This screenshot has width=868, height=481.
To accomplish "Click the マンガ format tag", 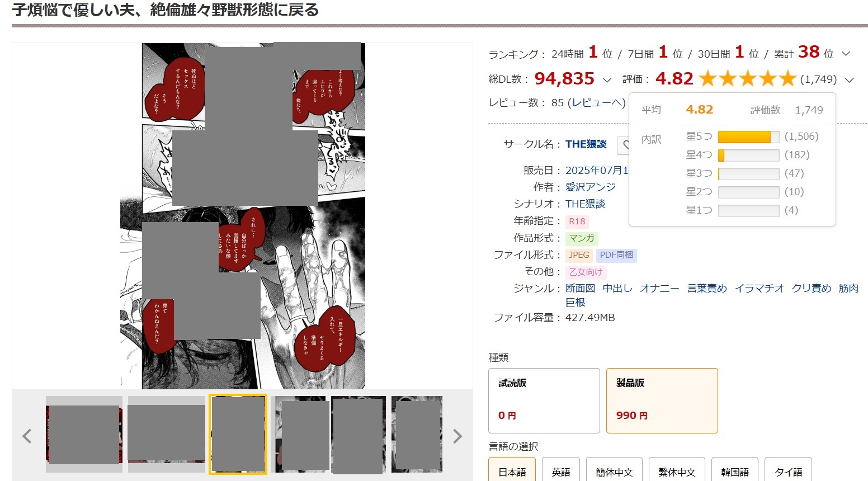I will [582, 238].
